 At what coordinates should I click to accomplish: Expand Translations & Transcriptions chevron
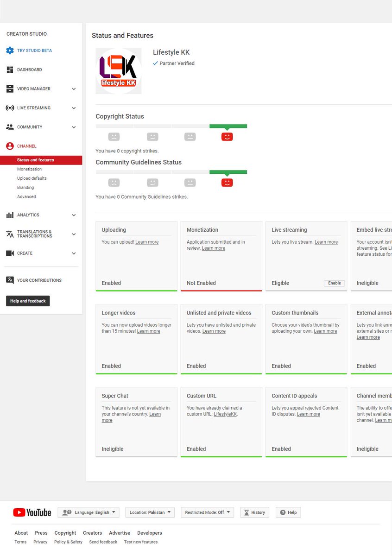click(x=74, y=234)
